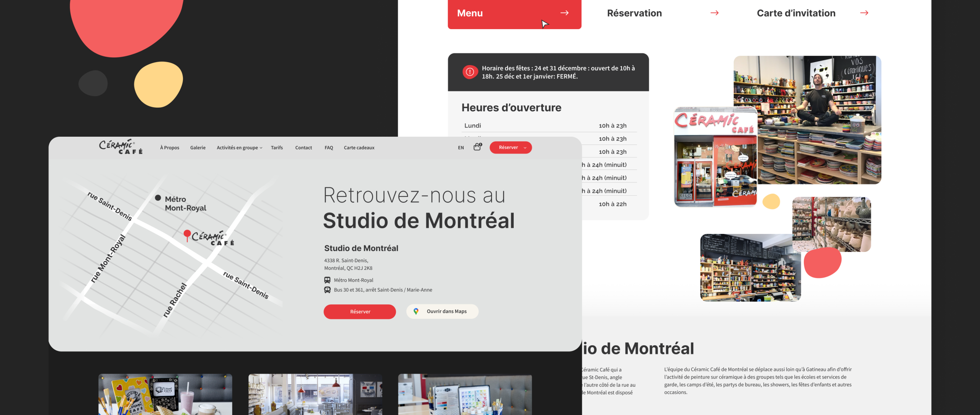Switch language to EN
The image size is (980, 415).
[461, 148]
